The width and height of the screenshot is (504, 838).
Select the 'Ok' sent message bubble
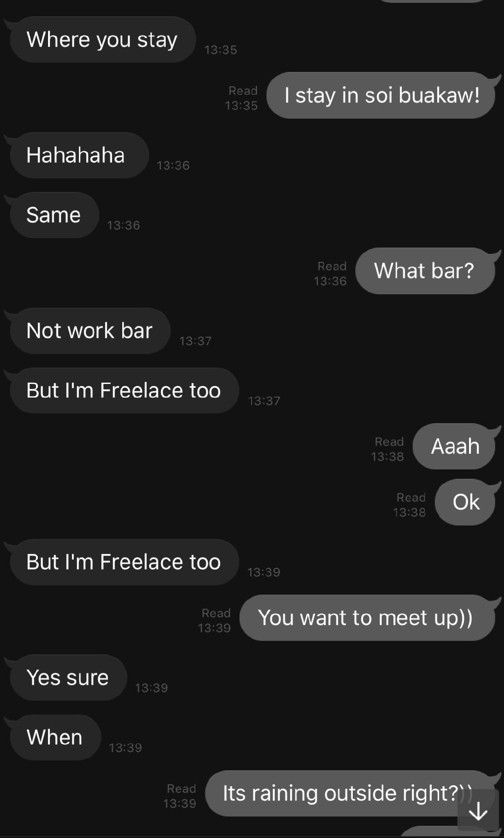click(465, 502)
